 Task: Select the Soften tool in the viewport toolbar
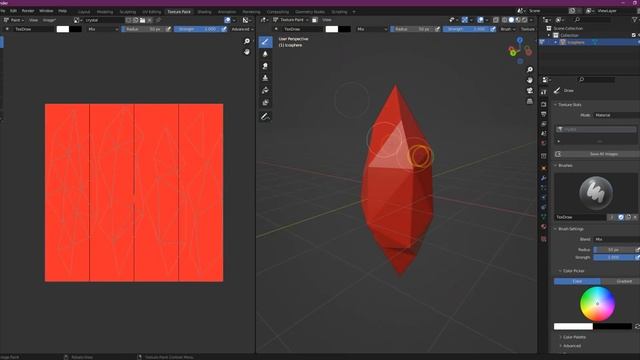click(265, 54)
